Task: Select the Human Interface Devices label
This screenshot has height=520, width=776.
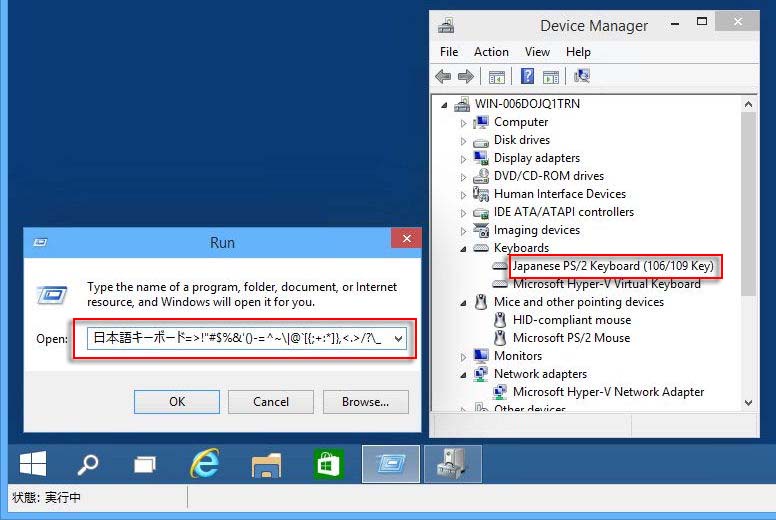Action: 560,194
